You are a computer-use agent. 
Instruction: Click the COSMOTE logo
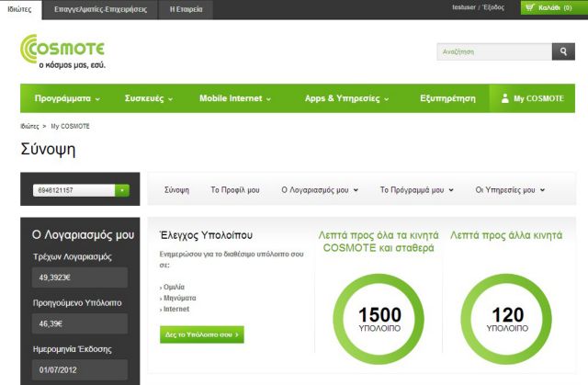(62, 51)
